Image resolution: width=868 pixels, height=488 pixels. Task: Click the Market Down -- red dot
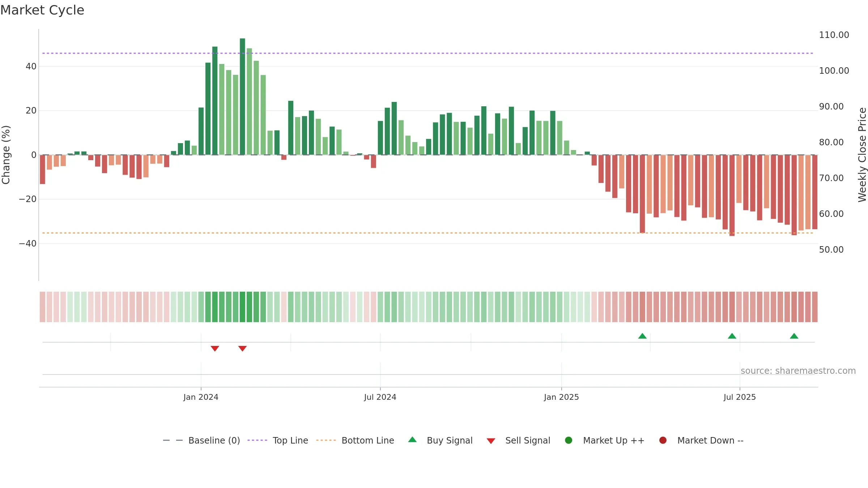(x=663, y=440)
